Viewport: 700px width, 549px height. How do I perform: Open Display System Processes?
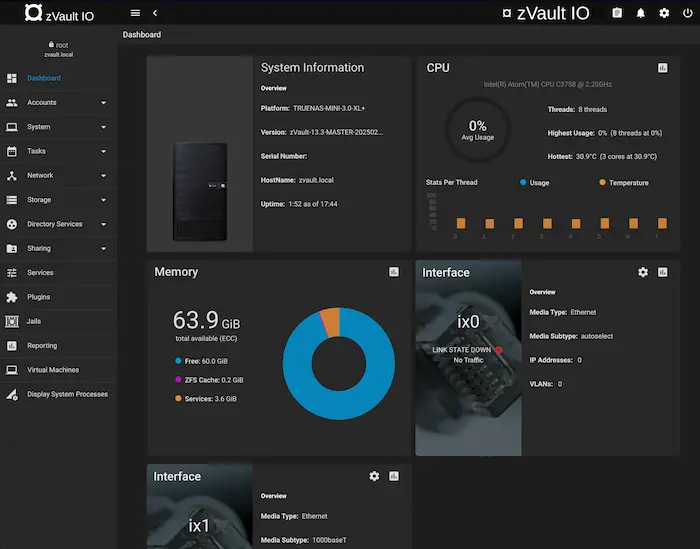67,394
